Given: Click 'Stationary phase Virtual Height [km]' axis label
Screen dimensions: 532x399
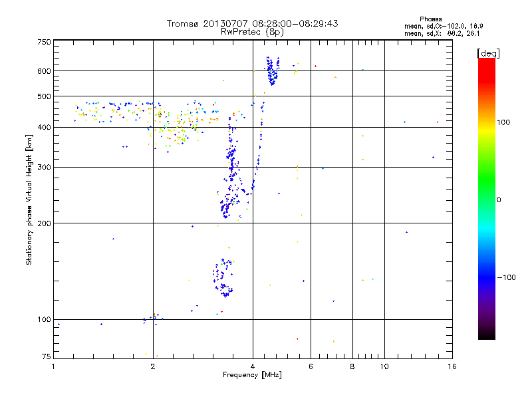Looking at the screenshot, I should (29, 199).
